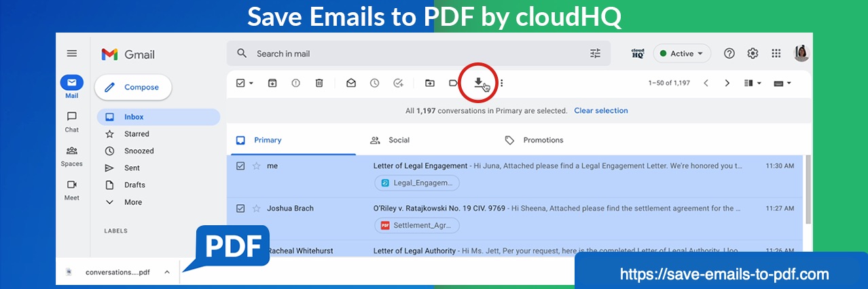Click the Compose button
The height and width of the screenshot is (289, 868).
coord(133,88)
